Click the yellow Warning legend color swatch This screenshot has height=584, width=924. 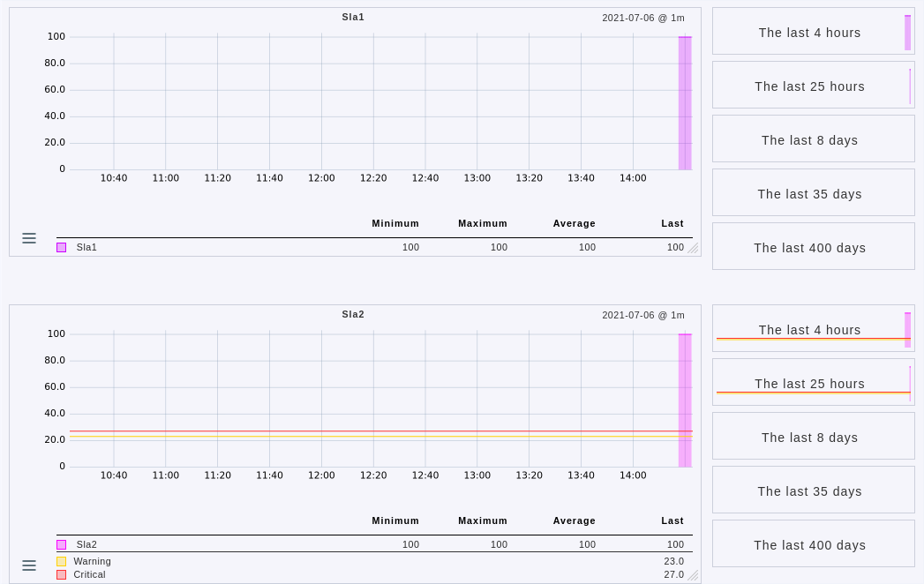click(61, 561)
